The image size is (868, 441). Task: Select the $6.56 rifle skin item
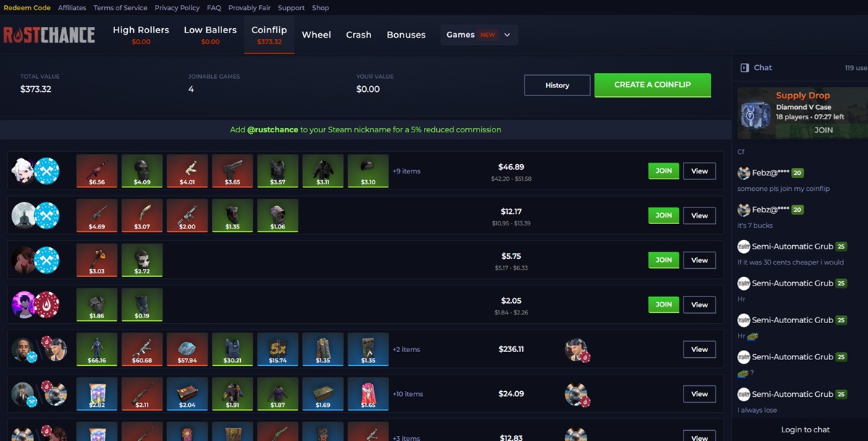click(x=97, y=171)
